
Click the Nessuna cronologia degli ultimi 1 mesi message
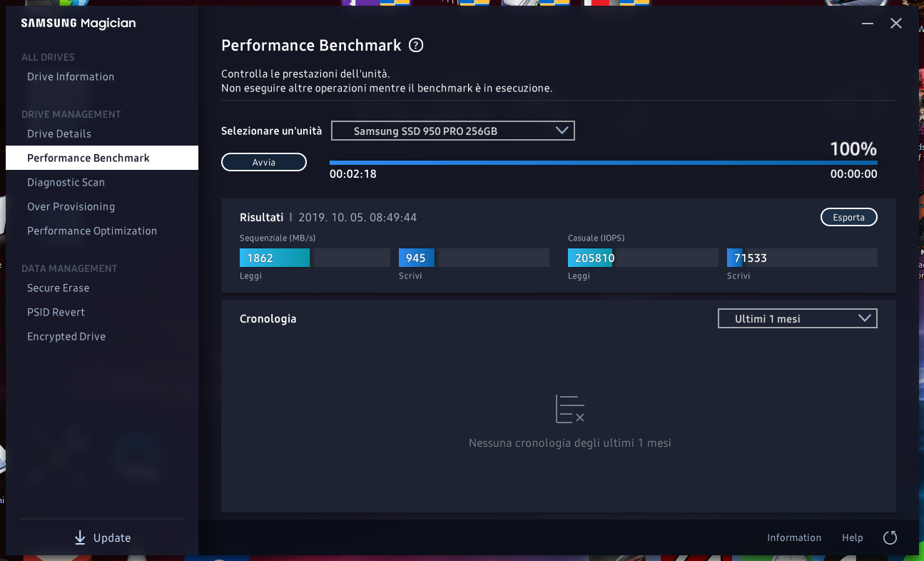pos(570,443)
